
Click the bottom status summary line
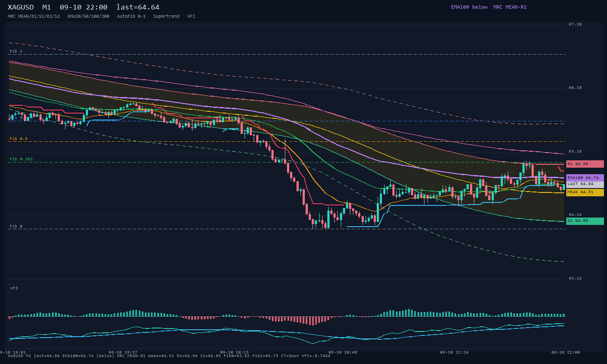click(x=169, y=356)
